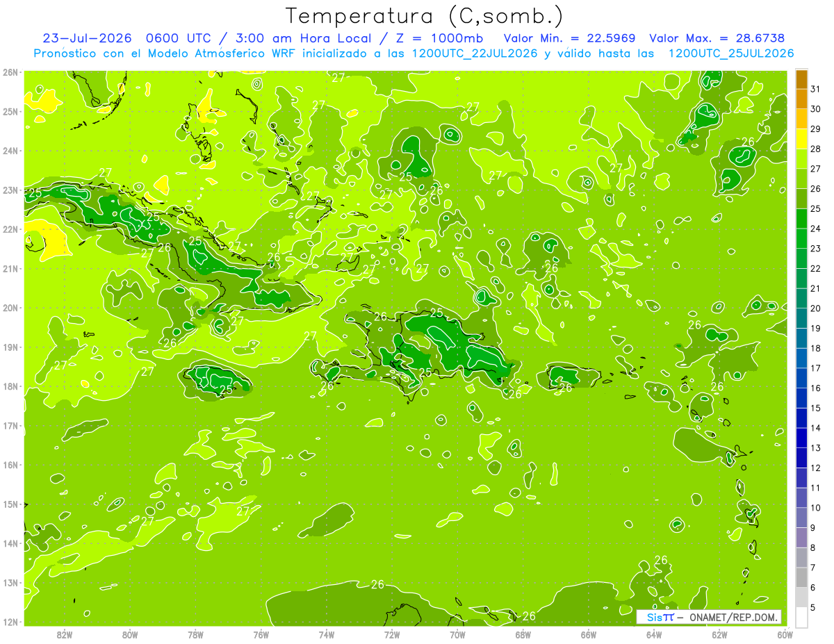834x644 pixels.
Task: Click the color scale label "22"
Action: point(816,269)
